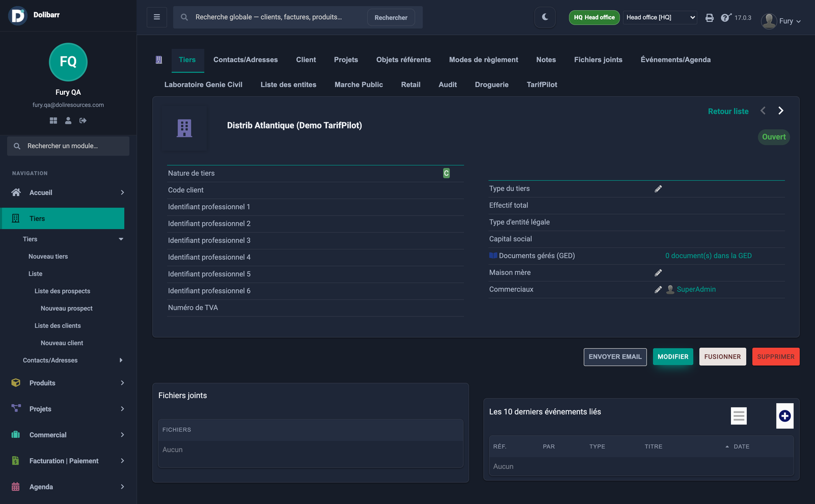Image resolution: width=815 pixels, height=504 pixels.
Task: Click the GED book icon
Action: pyautogui.click(x=494, y=255)
